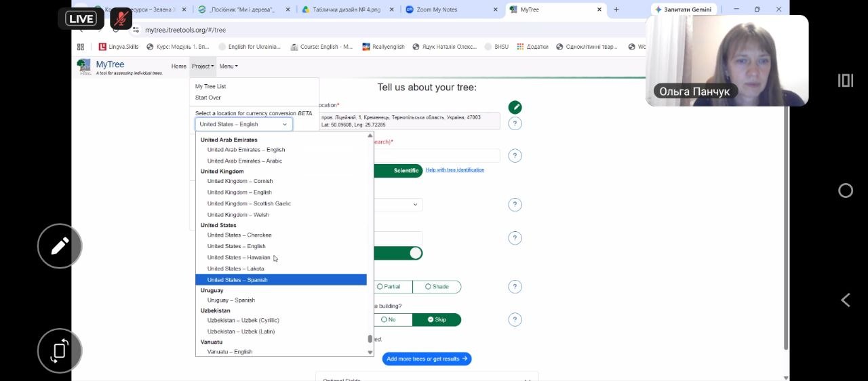
Task: Click Ольга Панчук video thumbnail
Action: click(727, 60)
